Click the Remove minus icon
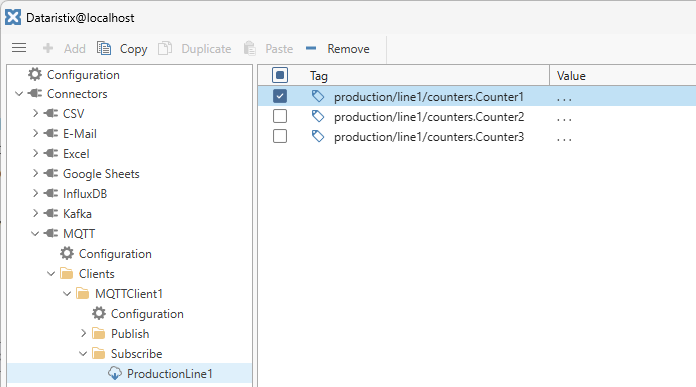Viewport: 696px width, 387px height. click(311, 48)
